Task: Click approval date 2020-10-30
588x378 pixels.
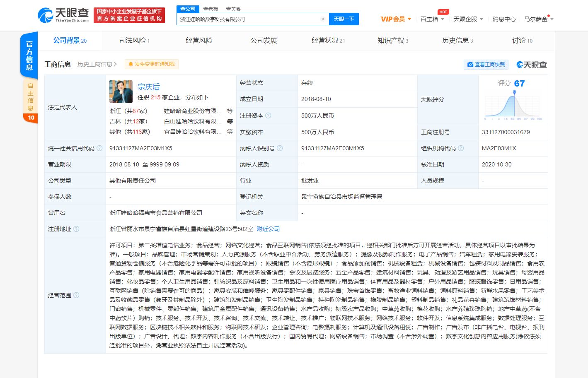Action: 497,164
